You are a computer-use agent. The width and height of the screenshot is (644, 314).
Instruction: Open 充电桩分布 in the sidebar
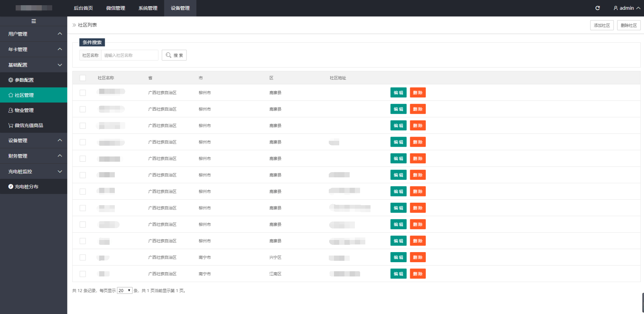coord(33,187)
